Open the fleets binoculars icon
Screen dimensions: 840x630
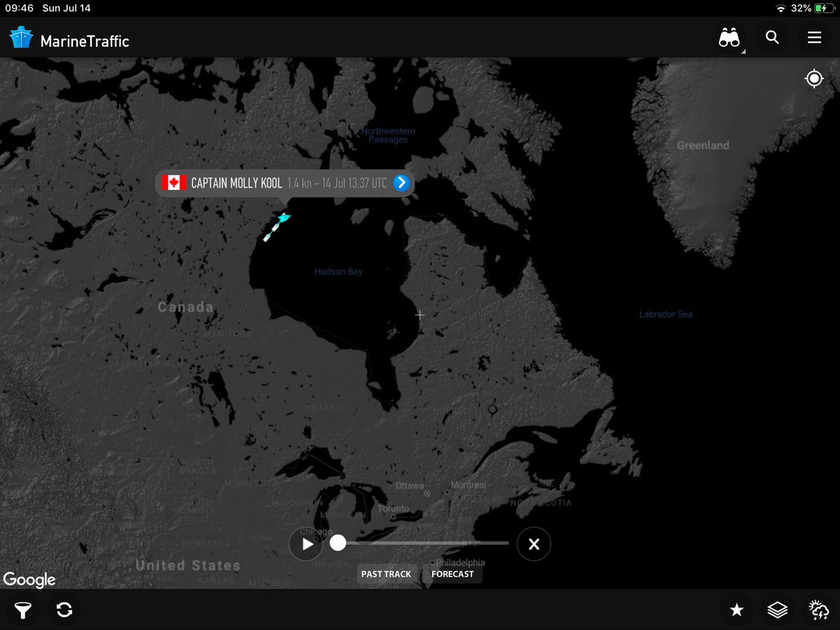(729, 38)
